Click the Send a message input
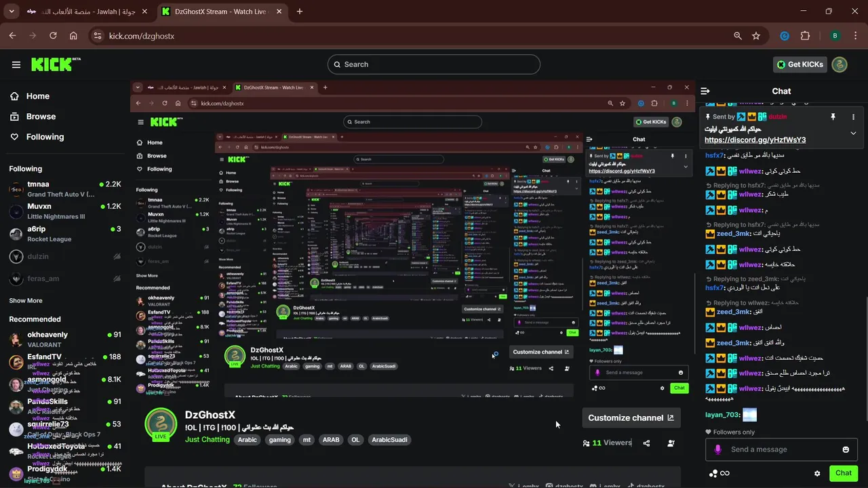Viewport: 868px width, 488px height. 781,449
